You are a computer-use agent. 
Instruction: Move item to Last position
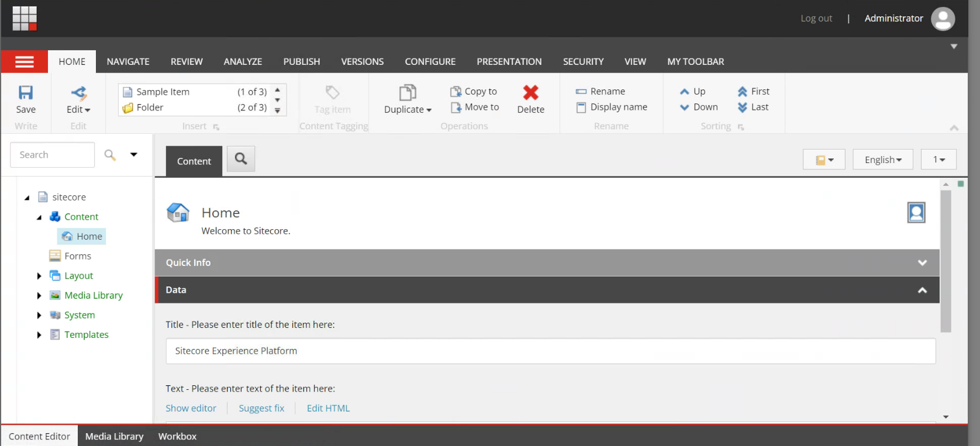pos(753,107)
